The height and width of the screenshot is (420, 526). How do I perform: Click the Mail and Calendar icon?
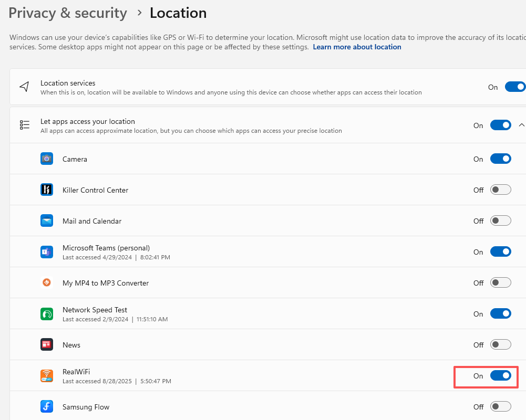point(47,220)
